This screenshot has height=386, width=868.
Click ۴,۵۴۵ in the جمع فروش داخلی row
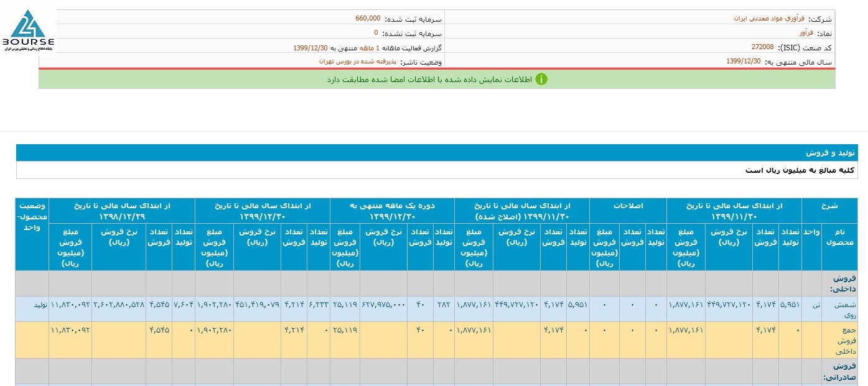pyautogui.click(x=159, y=329)
